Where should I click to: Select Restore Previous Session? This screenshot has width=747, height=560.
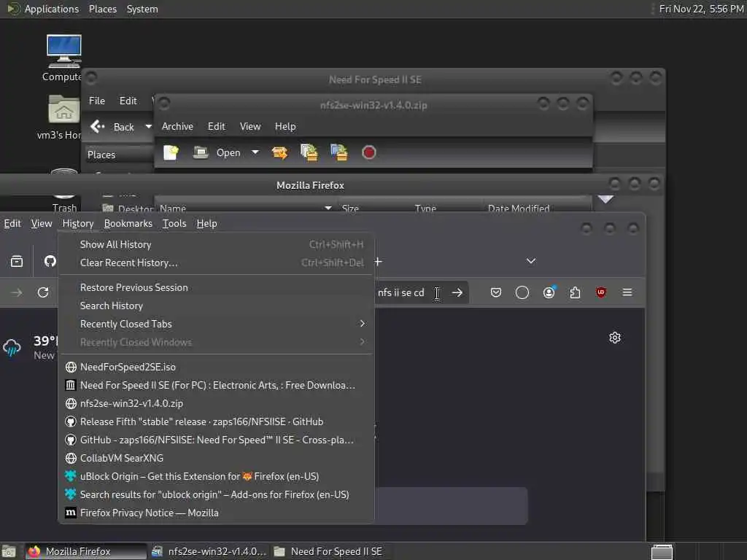216,287
